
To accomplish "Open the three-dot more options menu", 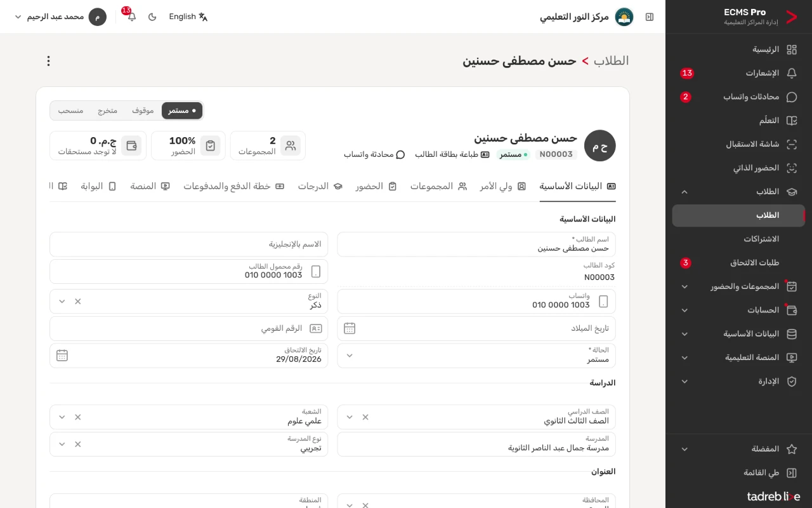I will (48, 61).
